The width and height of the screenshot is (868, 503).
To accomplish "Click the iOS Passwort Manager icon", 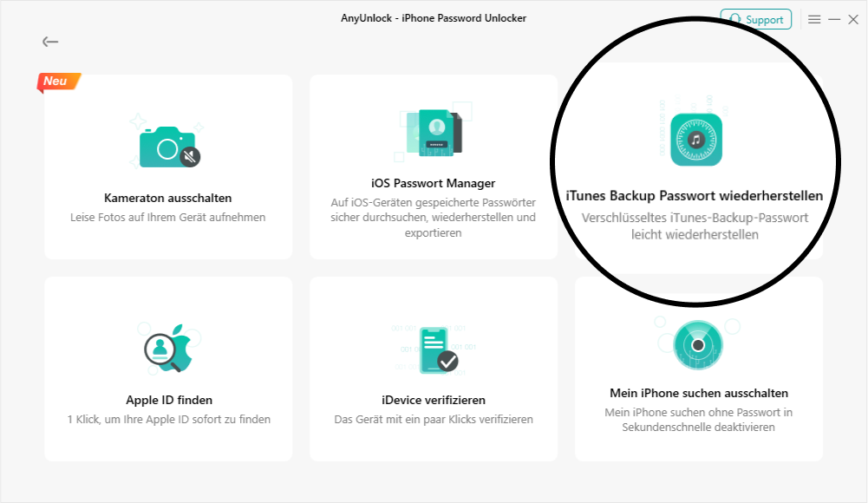I will pyautogui.click(x=434, y=133).
